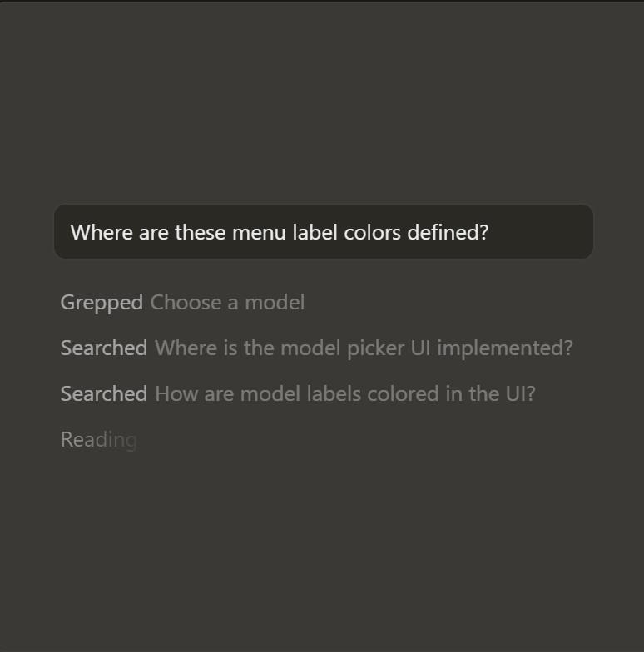Expand the "Where is the model picker UI implemented?" search
The width and height of the screenshot is (644, 652).
(316, 348)
